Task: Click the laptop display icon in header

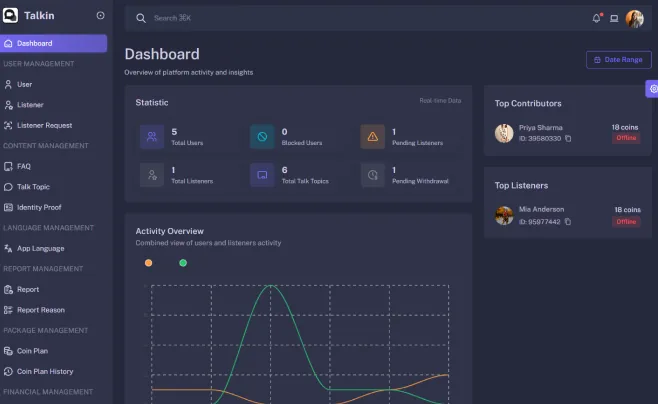Action: (614, 18)
